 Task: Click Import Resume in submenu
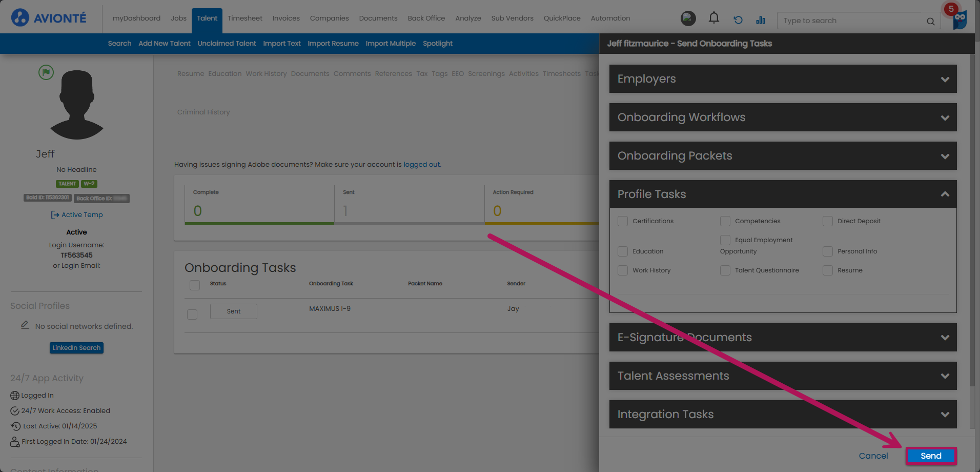[333, 44]
